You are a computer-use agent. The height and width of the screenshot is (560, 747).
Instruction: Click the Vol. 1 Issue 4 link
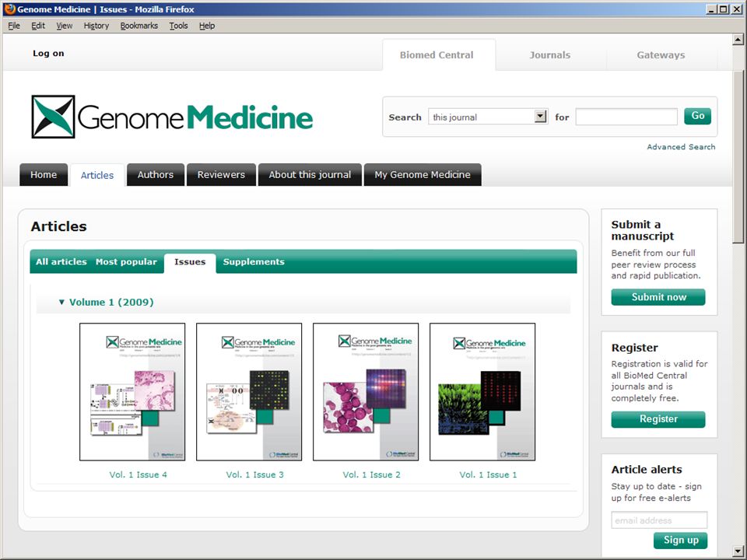[139, 474]
